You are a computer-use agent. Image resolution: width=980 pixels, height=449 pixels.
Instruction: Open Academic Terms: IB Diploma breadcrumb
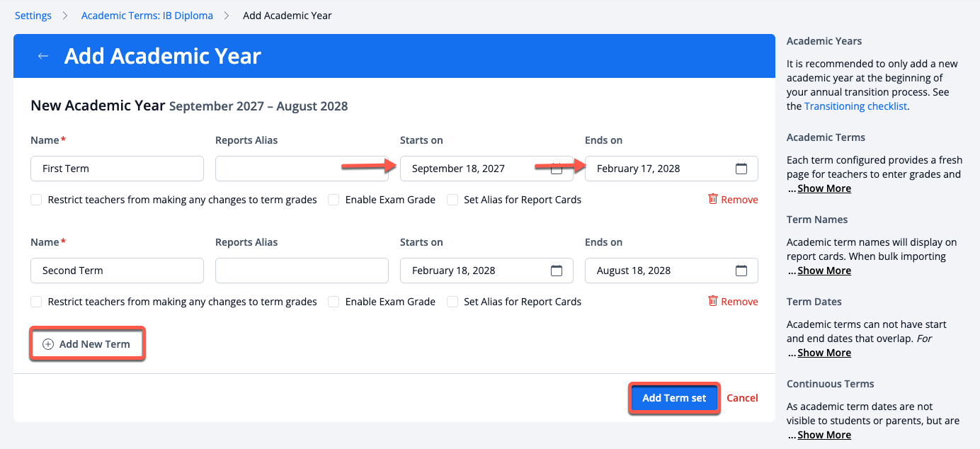pyautogui.click(x=147, y=16)
